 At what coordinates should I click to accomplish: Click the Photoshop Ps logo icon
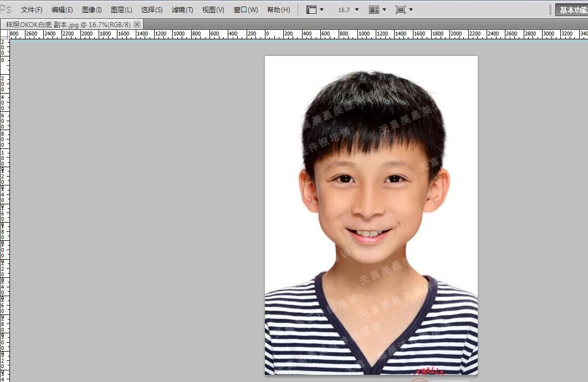(6, 9)
